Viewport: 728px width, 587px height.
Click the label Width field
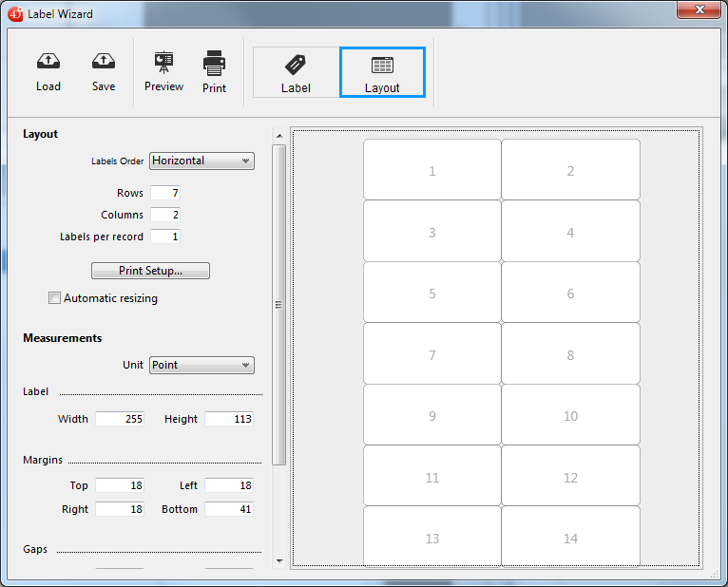click(x=120, y=419)
